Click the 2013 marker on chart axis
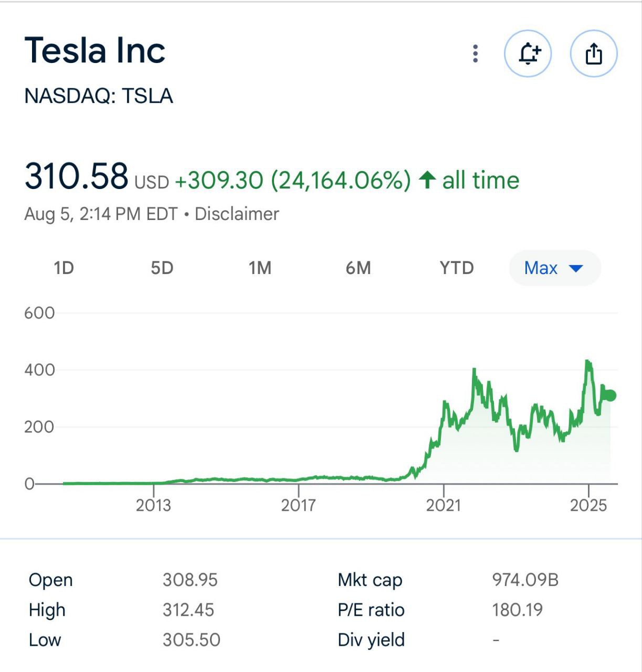The height and width of the screenshot is (672, 642). click(x=153, y=505)
